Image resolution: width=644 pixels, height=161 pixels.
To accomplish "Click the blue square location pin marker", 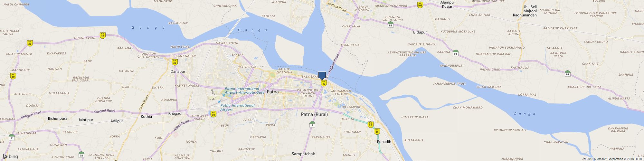I will [322, 76].
